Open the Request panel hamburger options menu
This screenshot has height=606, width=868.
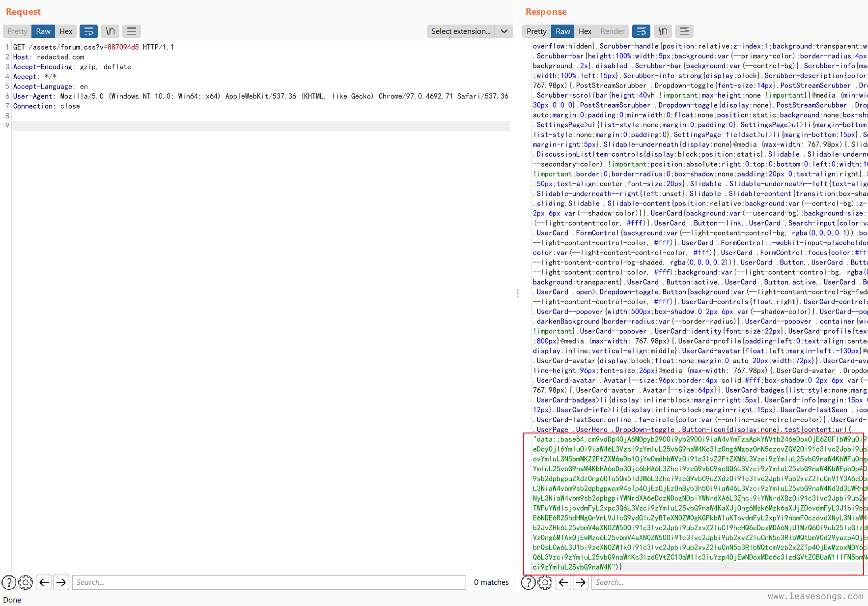click(x=132, y=31)
